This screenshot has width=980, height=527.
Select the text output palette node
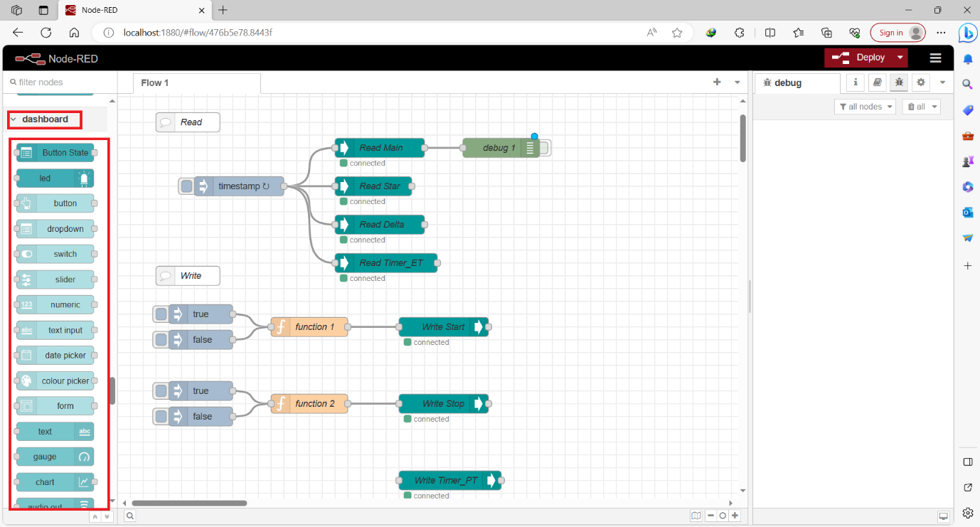point(55,431)
